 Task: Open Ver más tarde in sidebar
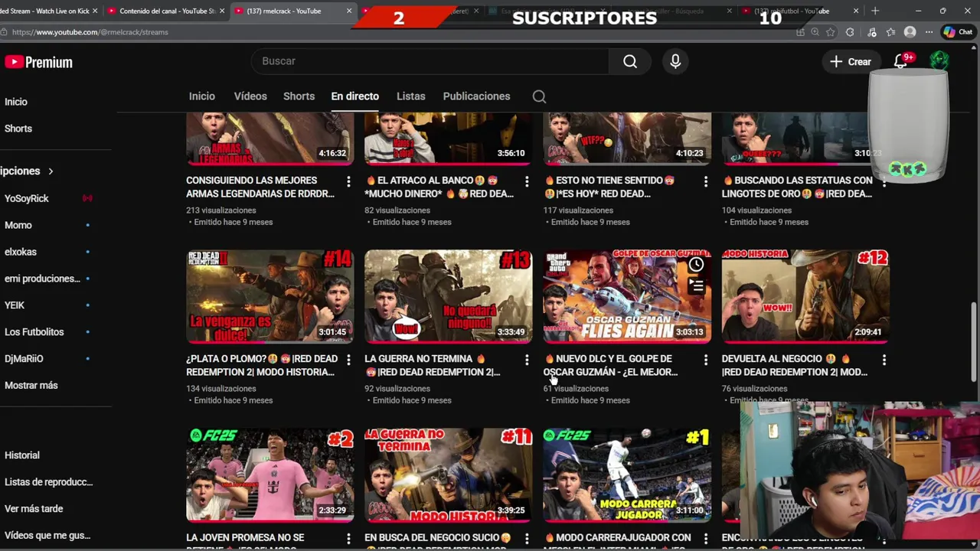(x=34, y=509)
